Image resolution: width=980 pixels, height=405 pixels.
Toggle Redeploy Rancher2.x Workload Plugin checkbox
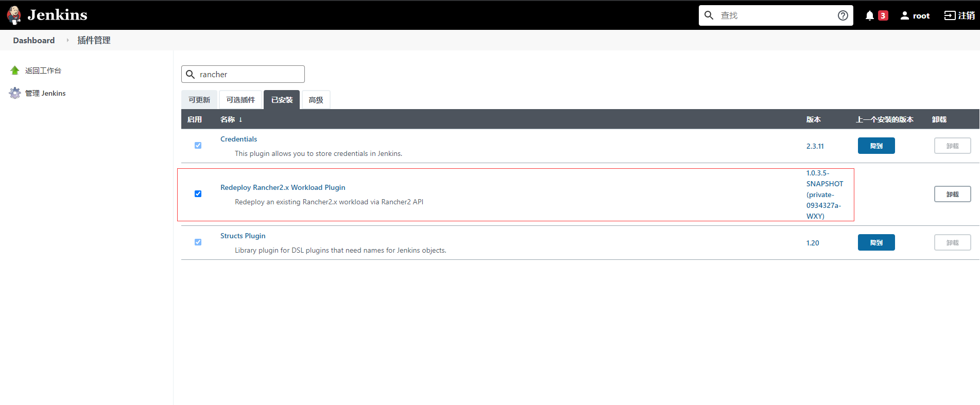pyautogui.click(x=198, y=194)
